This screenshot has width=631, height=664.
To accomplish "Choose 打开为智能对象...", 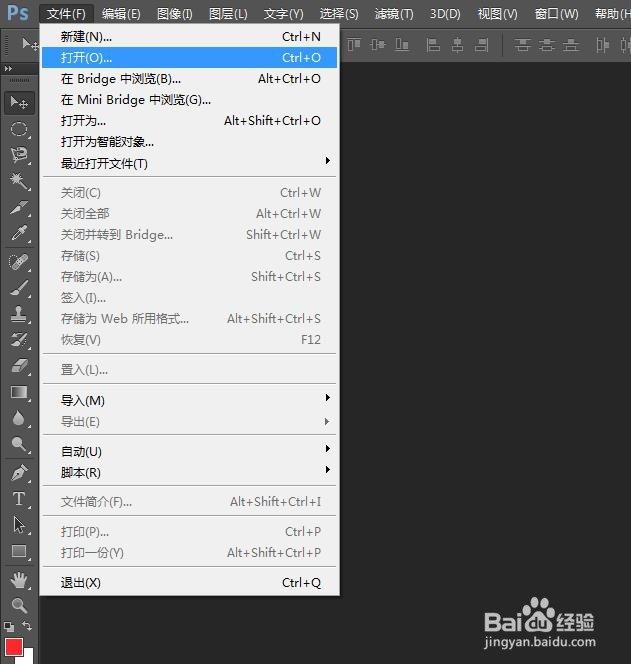I will point(190,142).
